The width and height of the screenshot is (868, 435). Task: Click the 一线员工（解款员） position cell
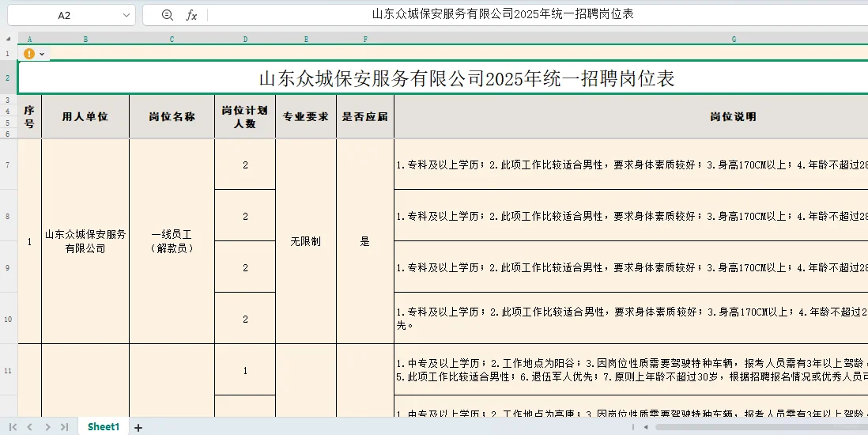click(x=172, y=241)
